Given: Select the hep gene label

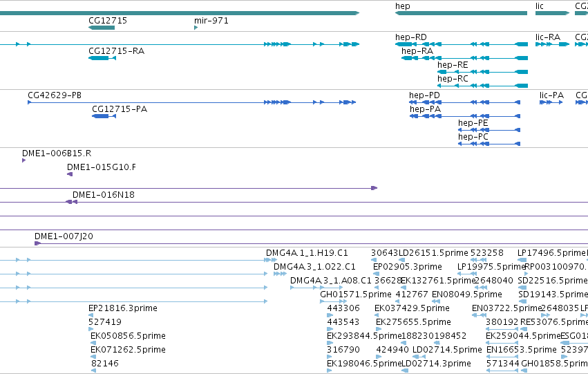Looking at the screenshot, I should coord(402,6).
